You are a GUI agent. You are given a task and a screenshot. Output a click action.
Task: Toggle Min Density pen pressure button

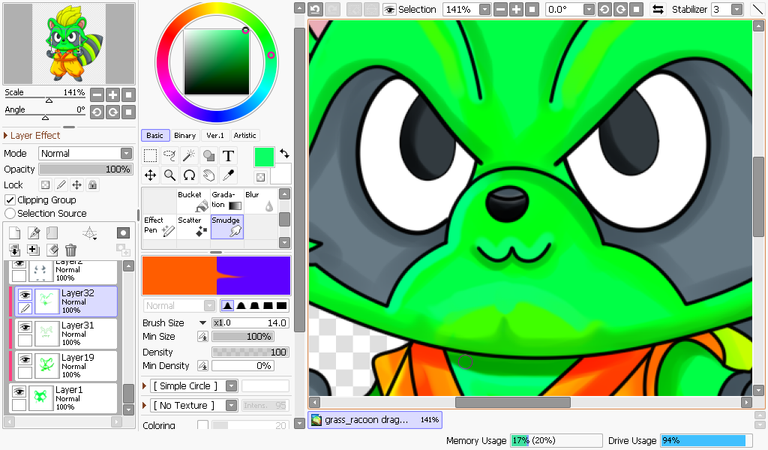(202, 366)
